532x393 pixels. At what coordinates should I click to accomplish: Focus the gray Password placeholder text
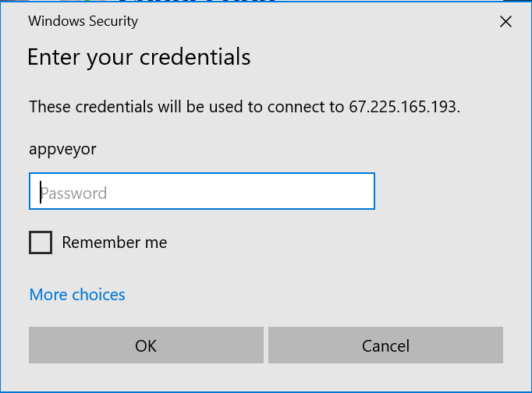[x=73, y=193]
